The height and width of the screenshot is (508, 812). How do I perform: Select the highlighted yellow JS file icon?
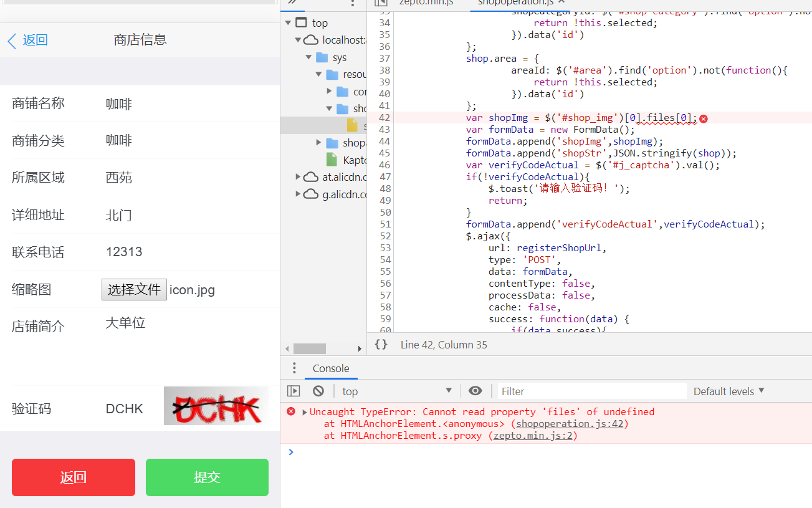coord(352,125)
